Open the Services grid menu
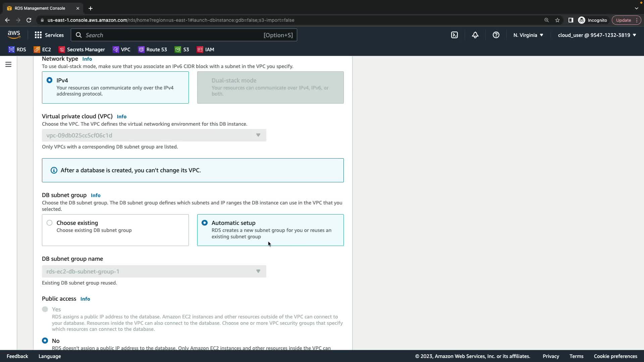The image size is (644, 362). (x=49, y=35)
